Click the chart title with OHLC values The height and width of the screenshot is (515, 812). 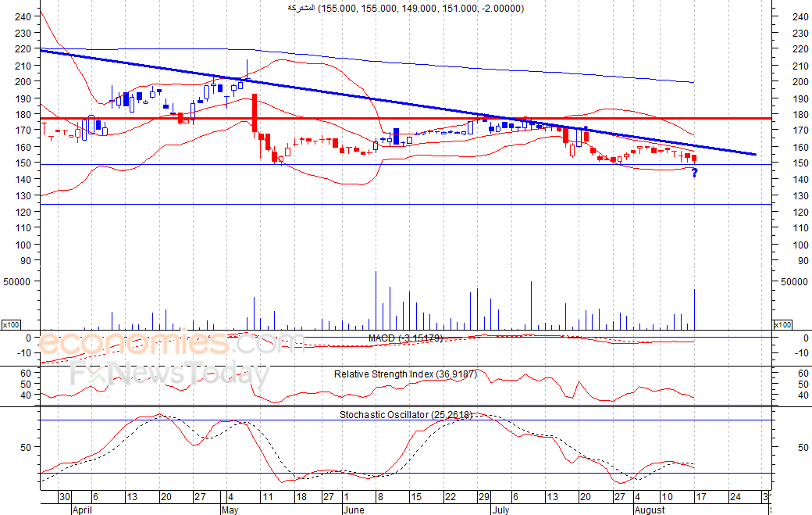[406, 9]
